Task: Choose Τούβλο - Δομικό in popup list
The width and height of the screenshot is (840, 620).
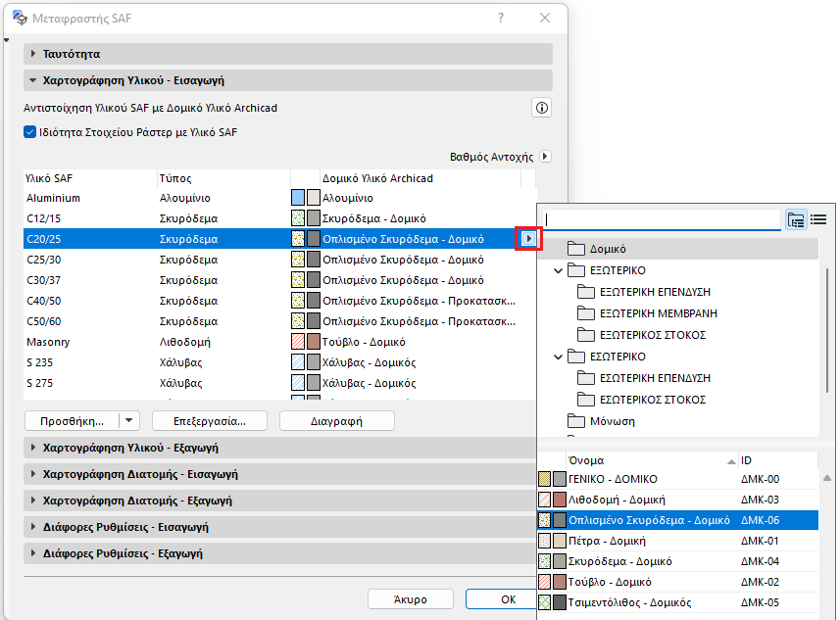Action: click(677, 582)
